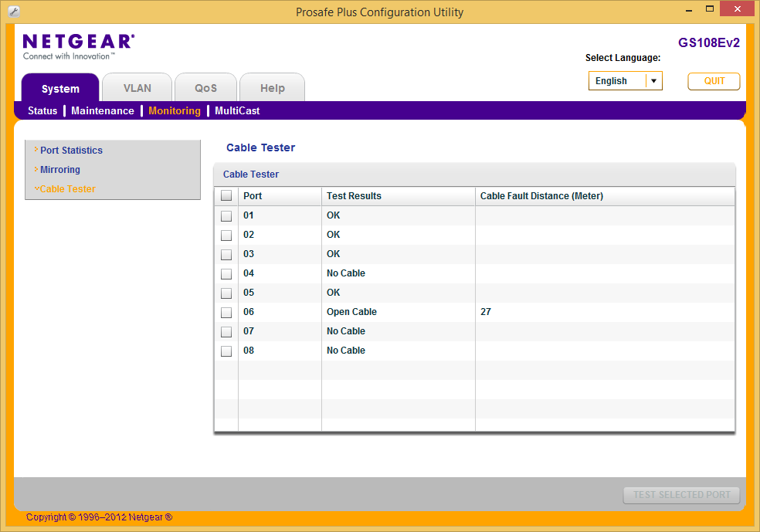760x532 pixels.
Task: Open Mirroring in sidebar
Action: 60,170
